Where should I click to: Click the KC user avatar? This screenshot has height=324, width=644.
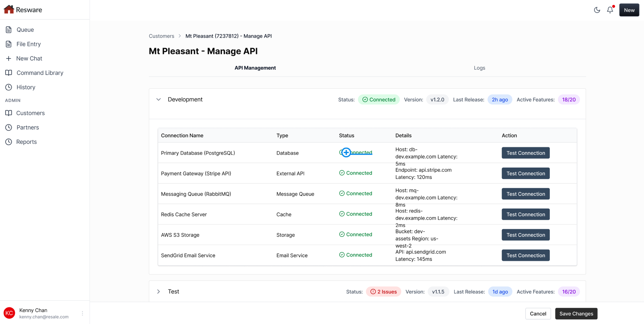(x=9, y=313)
